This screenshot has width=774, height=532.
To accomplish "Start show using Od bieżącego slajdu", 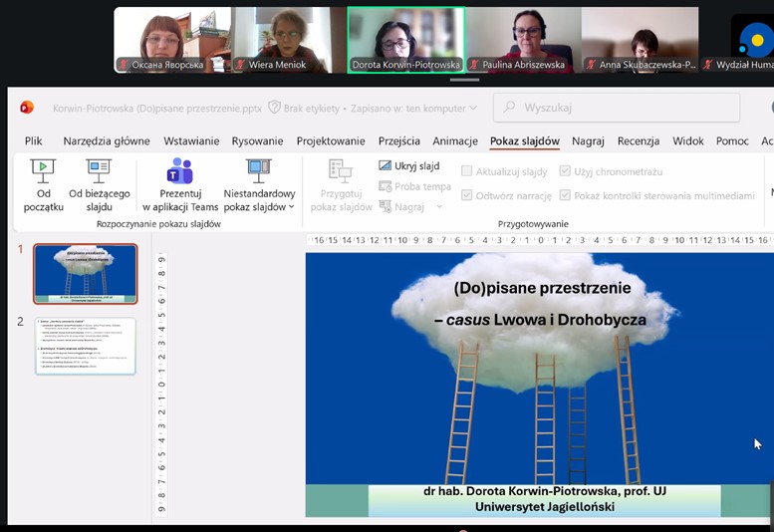I will pyautogui.click(x=99, y=170).
